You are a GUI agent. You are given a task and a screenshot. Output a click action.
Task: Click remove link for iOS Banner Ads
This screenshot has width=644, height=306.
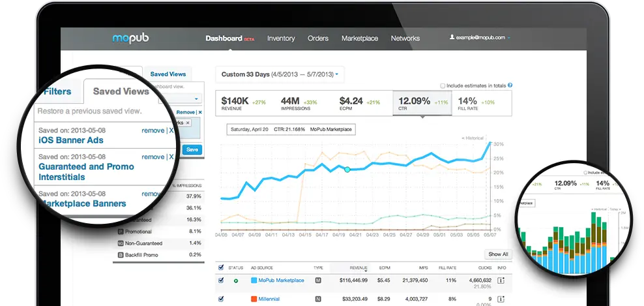pyautogui.click(x=153, y=130)
